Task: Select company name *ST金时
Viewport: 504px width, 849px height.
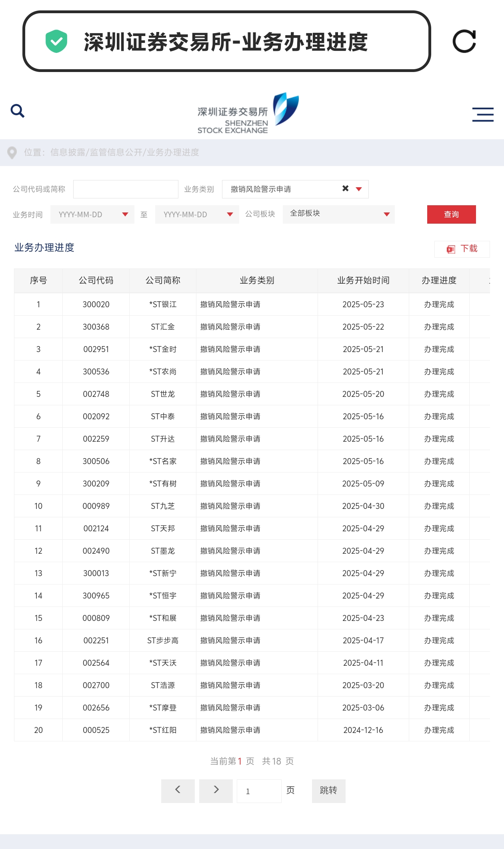Action: tap(163, 349)
